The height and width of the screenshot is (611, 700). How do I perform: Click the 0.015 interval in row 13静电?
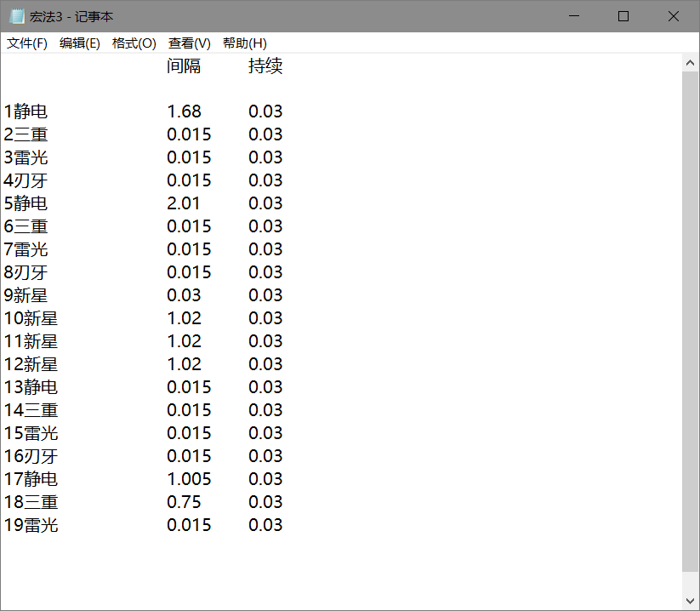[x=189, y=387]
